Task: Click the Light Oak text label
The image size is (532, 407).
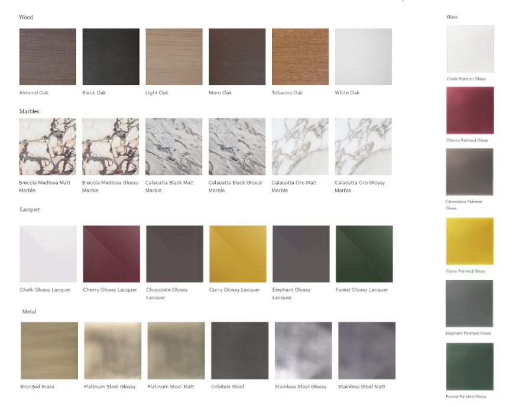Action: click(x=157, y=93)
